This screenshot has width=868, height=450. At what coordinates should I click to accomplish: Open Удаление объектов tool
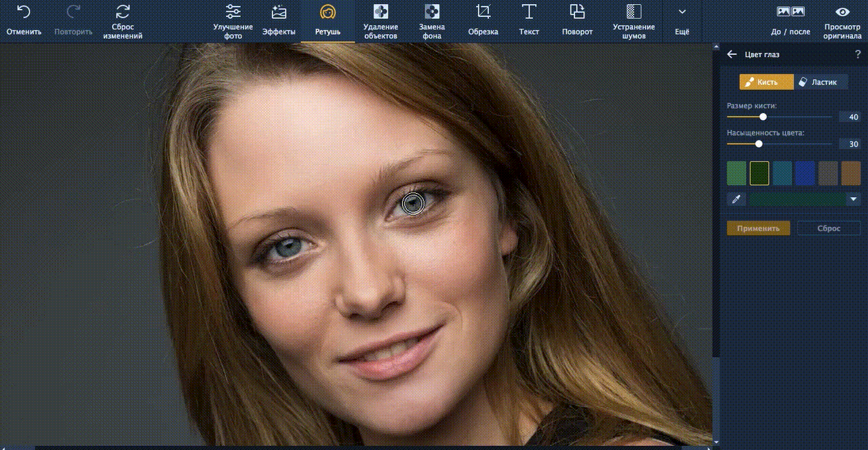point(380,21)
